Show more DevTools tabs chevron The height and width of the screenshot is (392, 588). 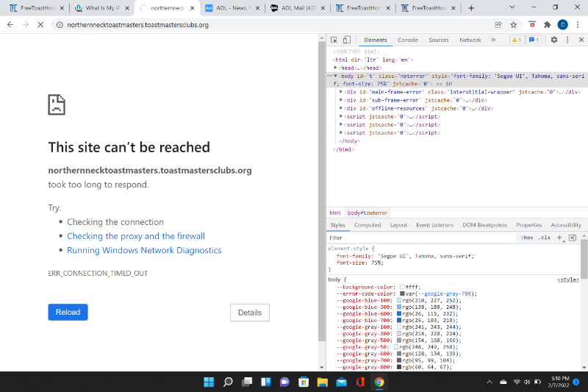click(x=493, y=40)
